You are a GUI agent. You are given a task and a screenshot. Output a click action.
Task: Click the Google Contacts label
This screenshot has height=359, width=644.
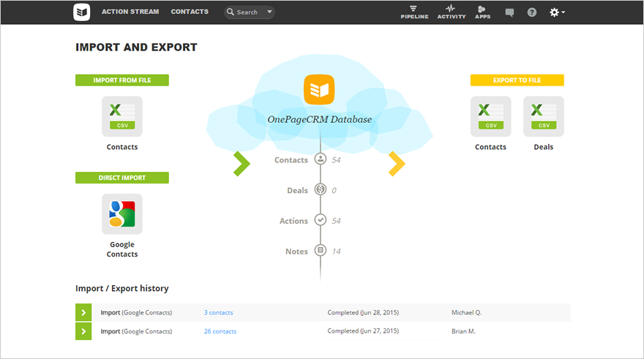122,249
